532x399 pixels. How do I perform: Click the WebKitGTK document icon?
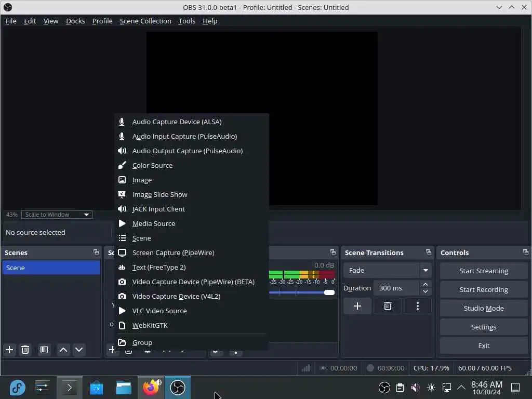click(x=122, y=325)
